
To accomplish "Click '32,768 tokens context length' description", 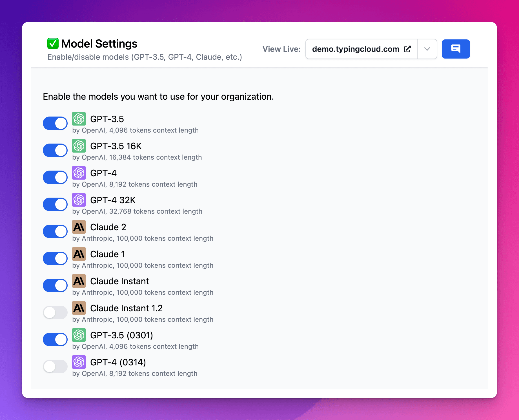I will pos(156,211).
